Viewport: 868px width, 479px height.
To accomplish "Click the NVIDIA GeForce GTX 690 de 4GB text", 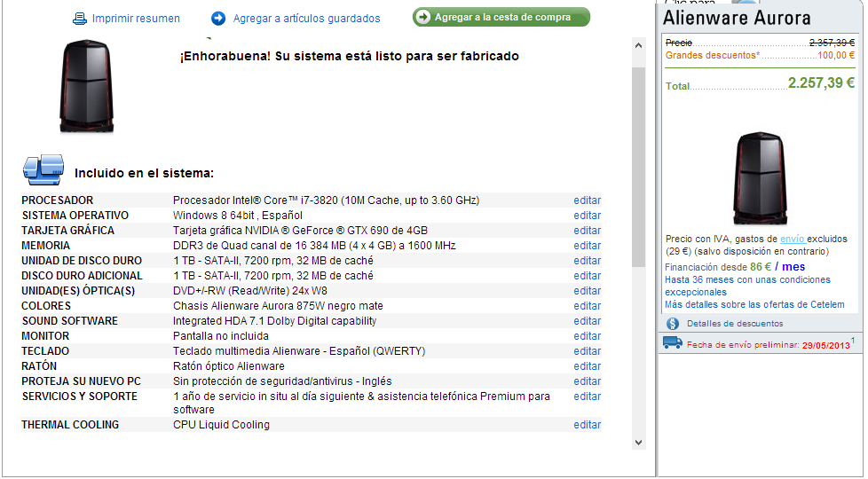I will point(300,230).
